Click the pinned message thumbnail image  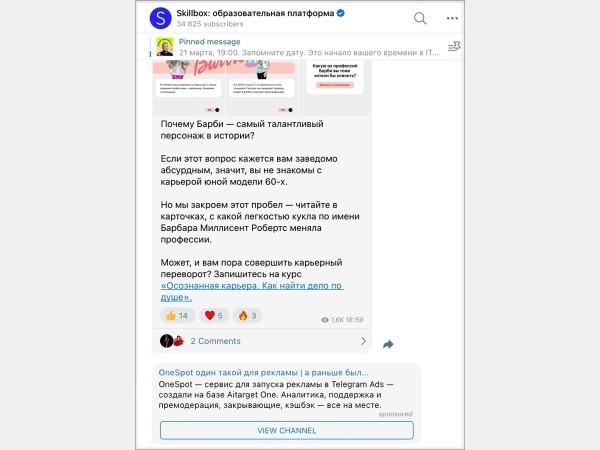coord(165,47)
